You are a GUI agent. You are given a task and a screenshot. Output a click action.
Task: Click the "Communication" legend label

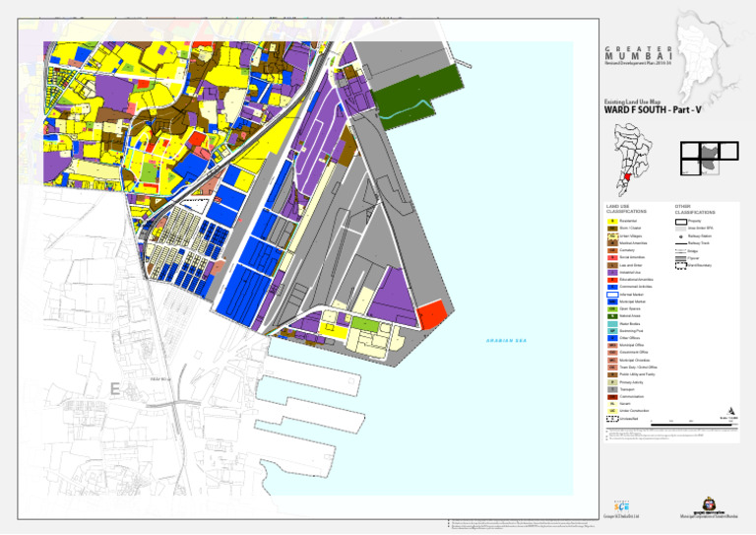(x=632, y=396)
